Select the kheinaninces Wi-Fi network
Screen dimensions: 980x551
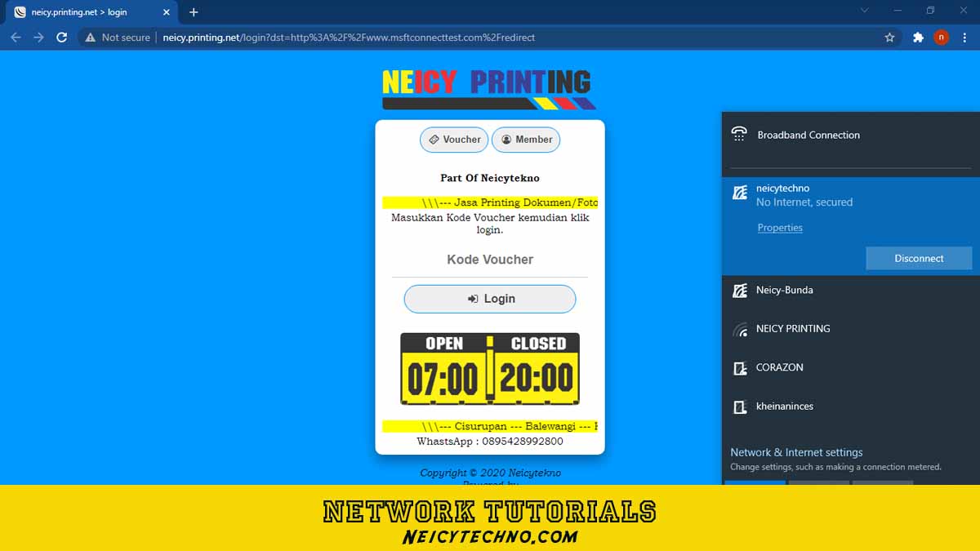tap(851, 407)
